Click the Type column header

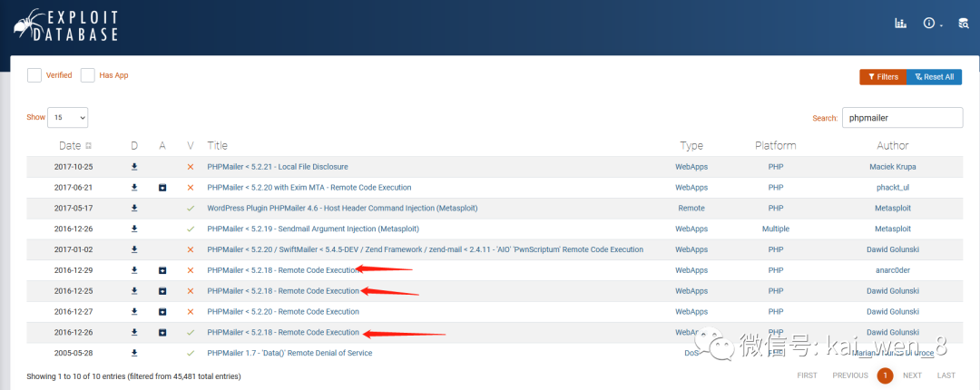click(x=691, y=146)
